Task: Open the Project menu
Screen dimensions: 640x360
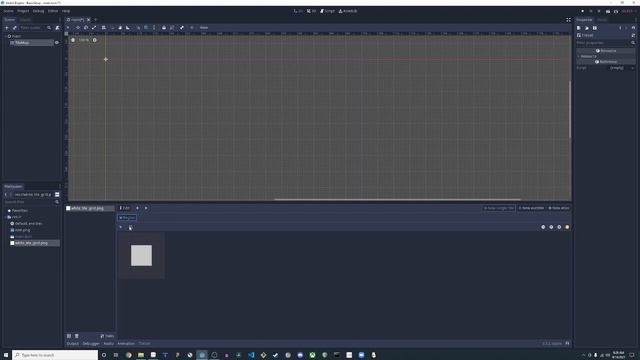Action: pyautogui.click(x=23, y=11)
